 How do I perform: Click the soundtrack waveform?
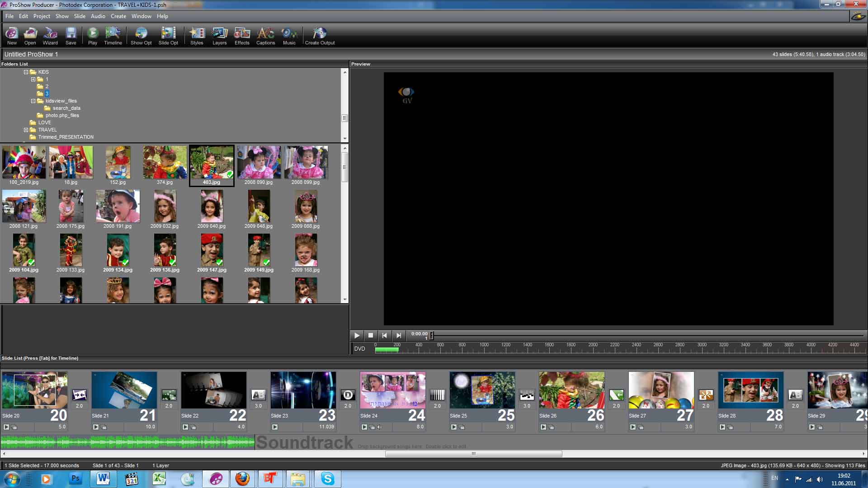coord(127,442)
